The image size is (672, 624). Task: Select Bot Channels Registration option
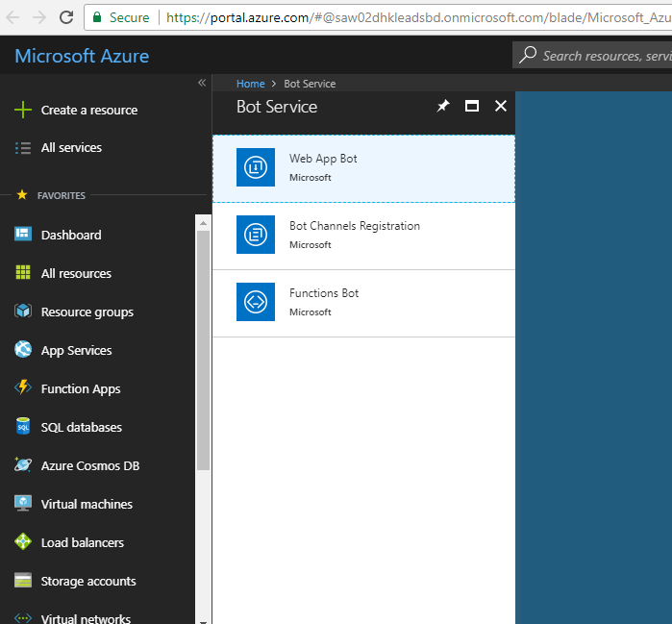coord(363,237)
